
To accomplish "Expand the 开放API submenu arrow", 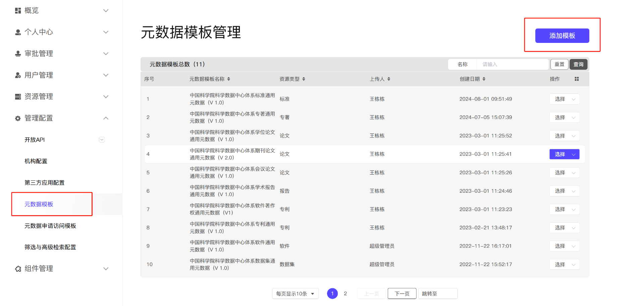I will point(102,140).
